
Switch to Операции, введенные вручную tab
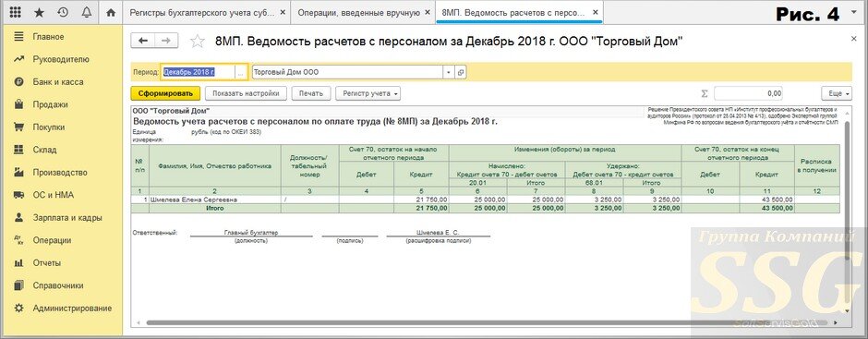point(358,13)
